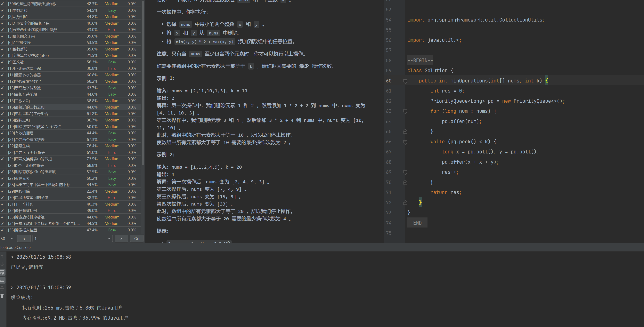The width and height of the screenshot is (644, 327).
Task: Collapse the for loop fold marker
Action: 405,111
